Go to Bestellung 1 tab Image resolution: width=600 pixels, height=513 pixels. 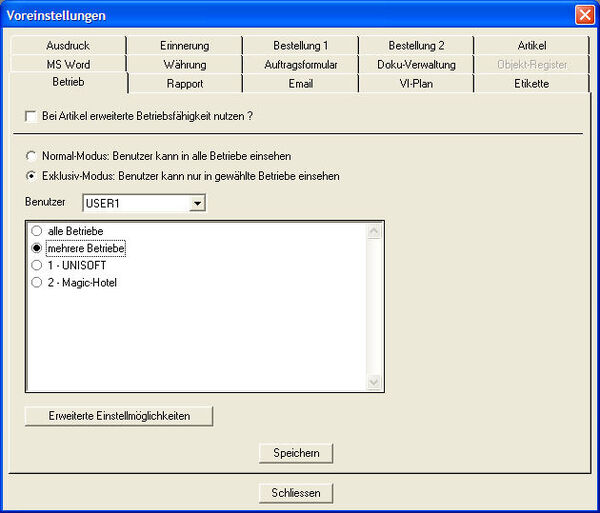pos(300,46)
